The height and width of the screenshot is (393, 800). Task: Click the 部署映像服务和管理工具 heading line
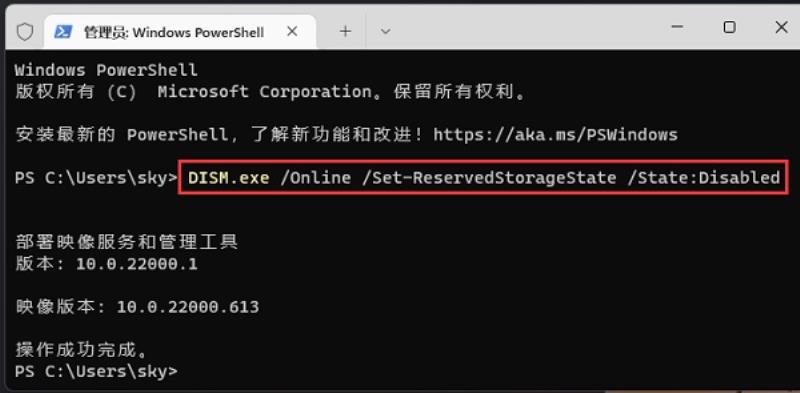(127, 241)
